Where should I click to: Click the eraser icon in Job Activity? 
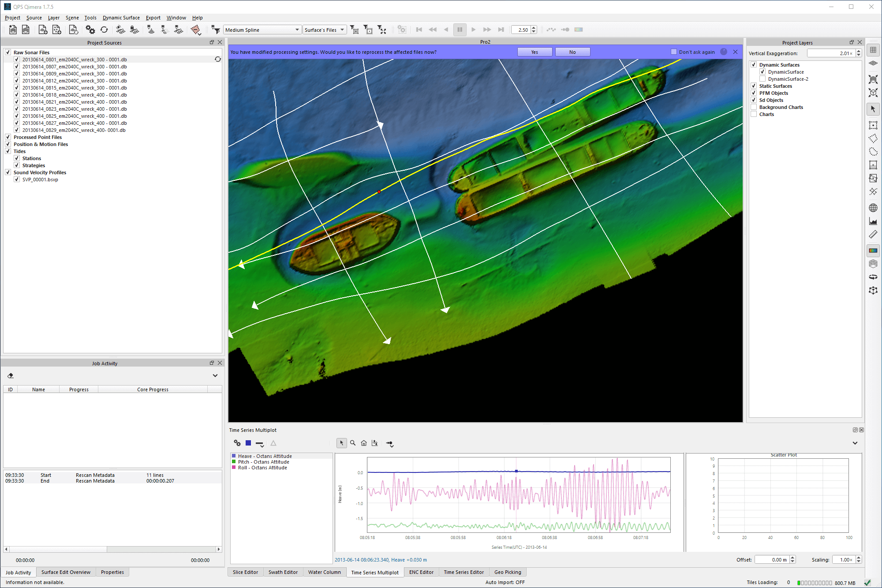click(11, 376)
